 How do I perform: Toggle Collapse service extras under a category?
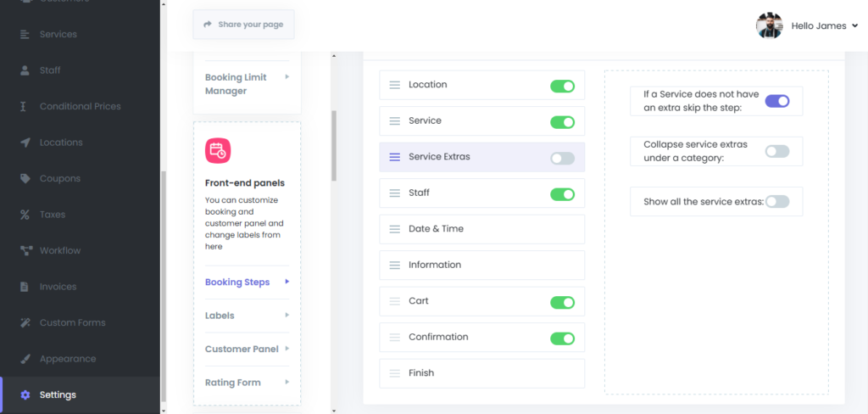776,151
